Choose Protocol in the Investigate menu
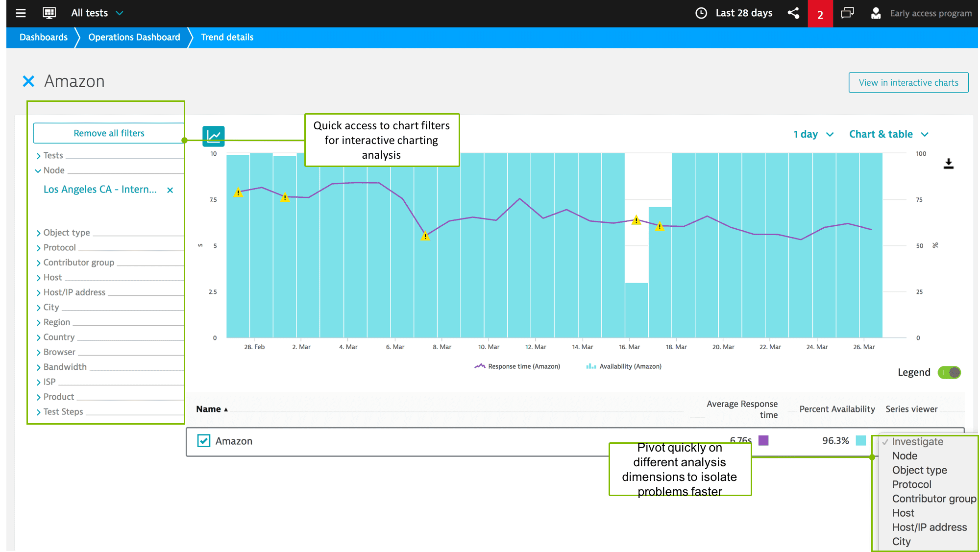 pos(911,484)
